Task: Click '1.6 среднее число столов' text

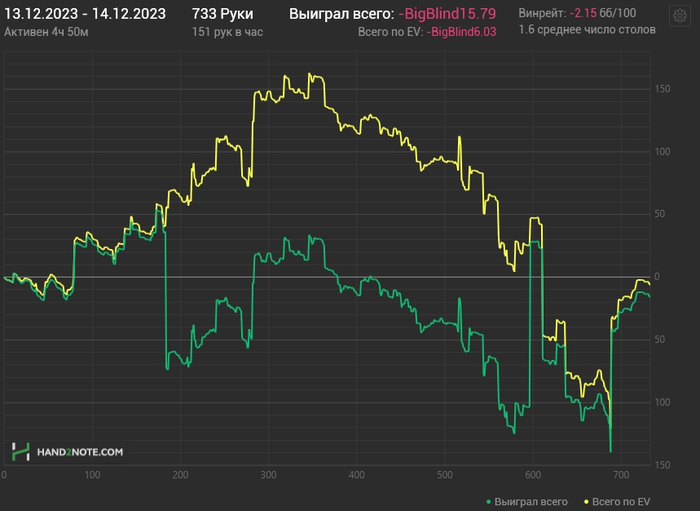Action: coord(587,30)
